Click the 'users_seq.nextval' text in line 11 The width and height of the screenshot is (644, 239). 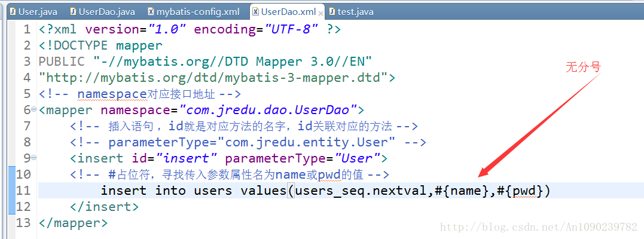tap(361, 191)
